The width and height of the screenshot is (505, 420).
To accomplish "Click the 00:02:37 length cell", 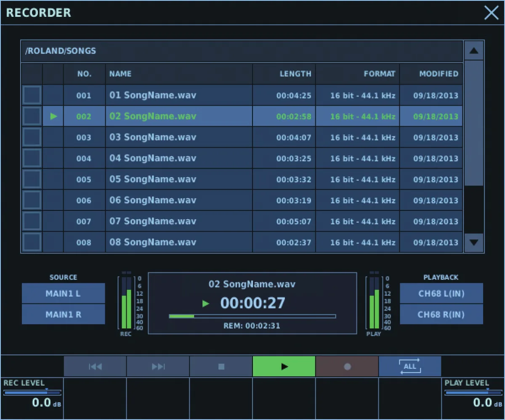I will click(x=284, y=242).
